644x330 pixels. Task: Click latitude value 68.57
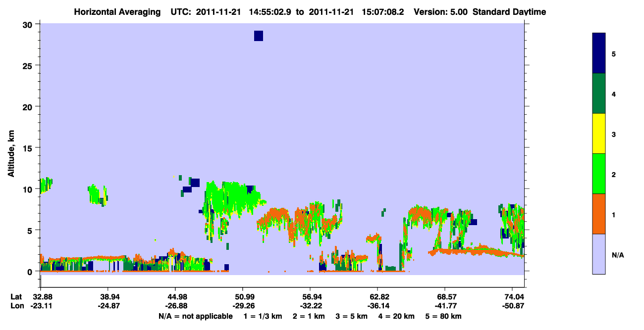(x=445, y=297)
